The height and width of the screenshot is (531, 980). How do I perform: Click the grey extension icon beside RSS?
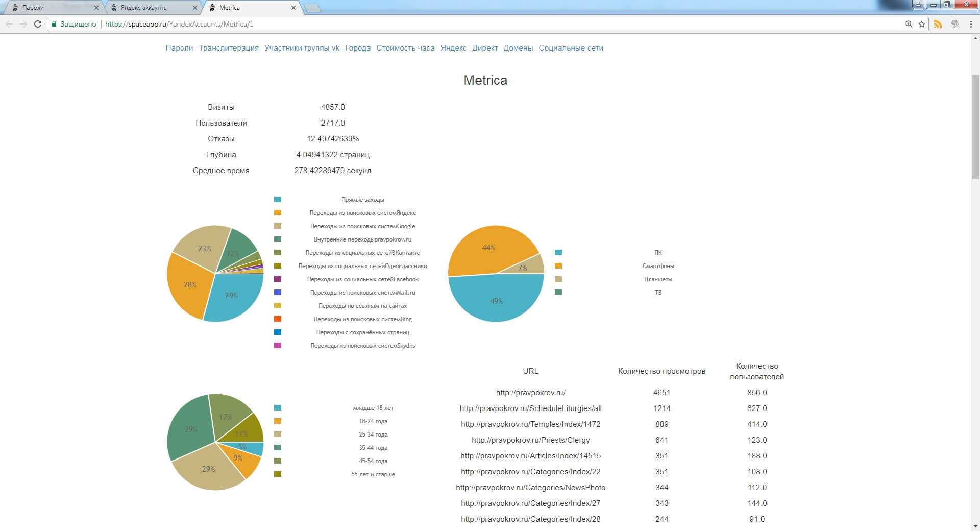954,24
